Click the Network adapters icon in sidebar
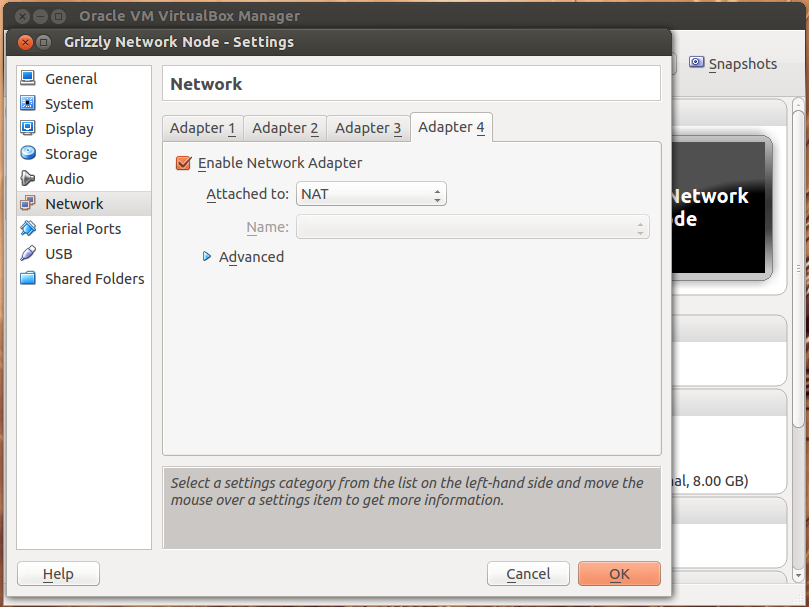Screen dimensions: 809x607 (28, 203)
